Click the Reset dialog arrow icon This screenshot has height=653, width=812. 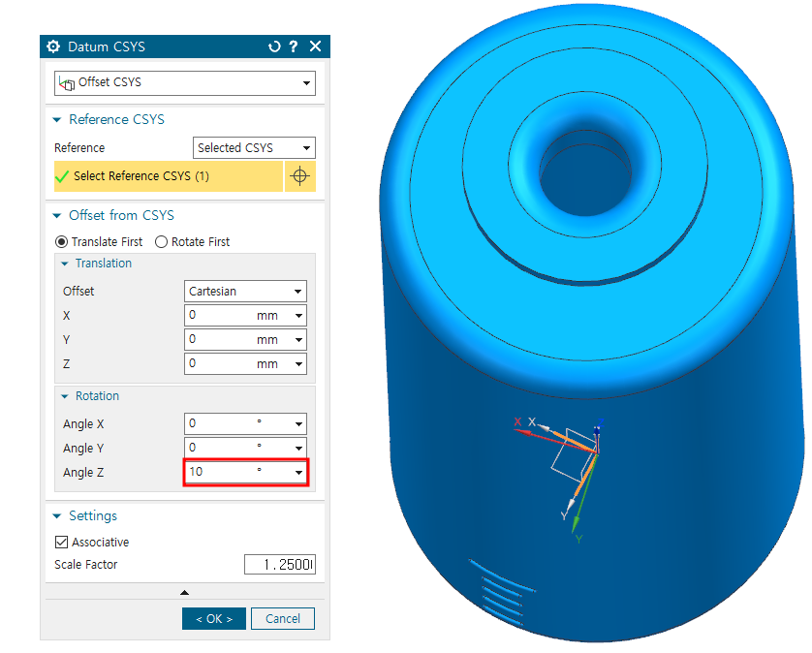pos(274,47)
